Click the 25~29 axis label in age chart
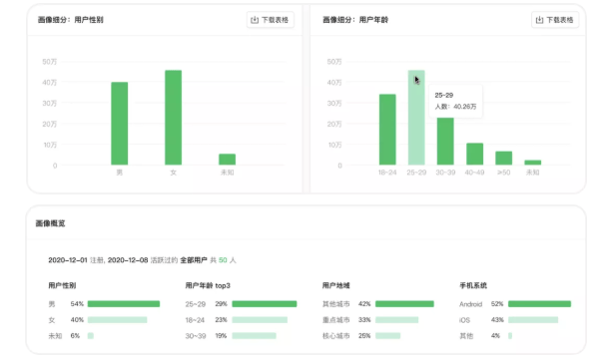 pos(416,173)
